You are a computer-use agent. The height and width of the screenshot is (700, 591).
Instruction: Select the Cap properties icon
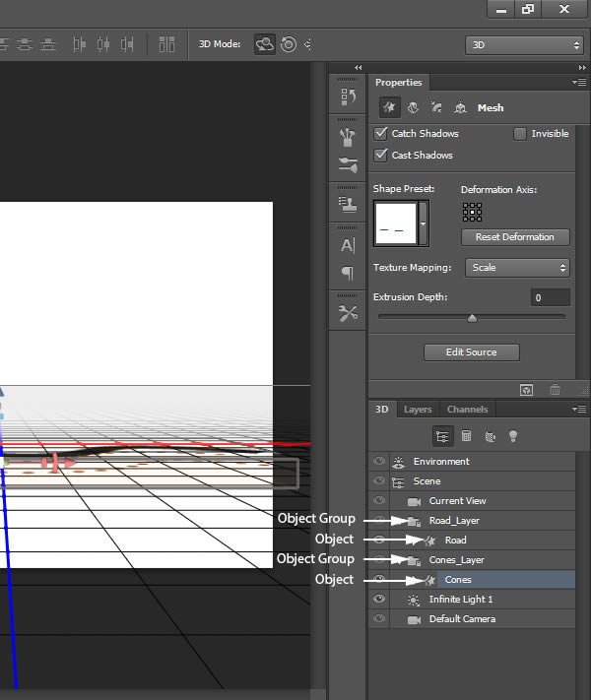point(436,107)
